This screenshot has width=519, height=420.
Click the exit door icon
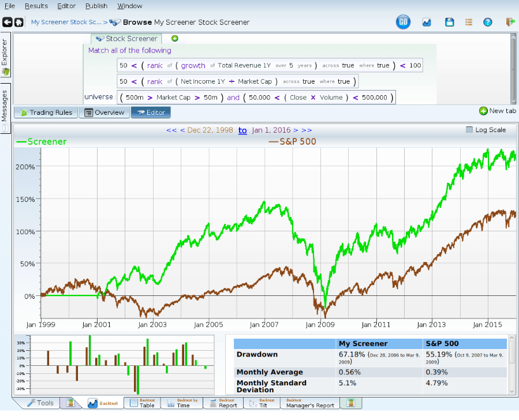coord(510,22)
